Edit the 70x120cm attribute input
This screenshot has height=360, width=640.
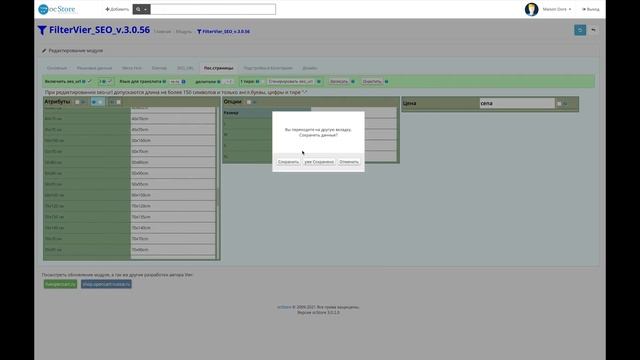pyautogui.click(x=173, y=206)
